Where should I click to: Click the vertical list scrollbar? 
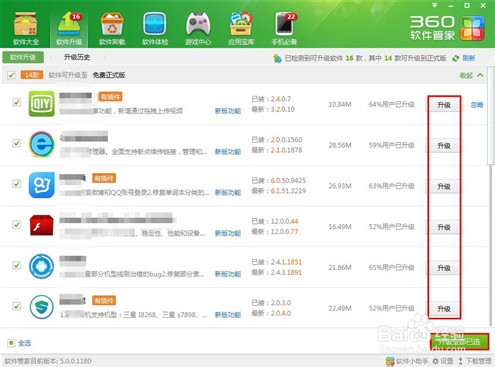coord(491,115)
